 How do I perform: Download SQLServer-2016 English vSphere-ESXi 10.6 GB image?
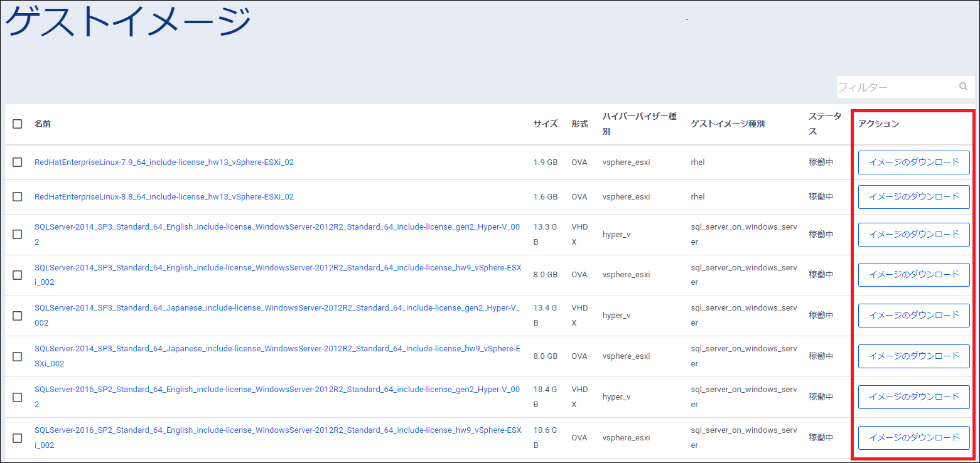click(913, 438)
